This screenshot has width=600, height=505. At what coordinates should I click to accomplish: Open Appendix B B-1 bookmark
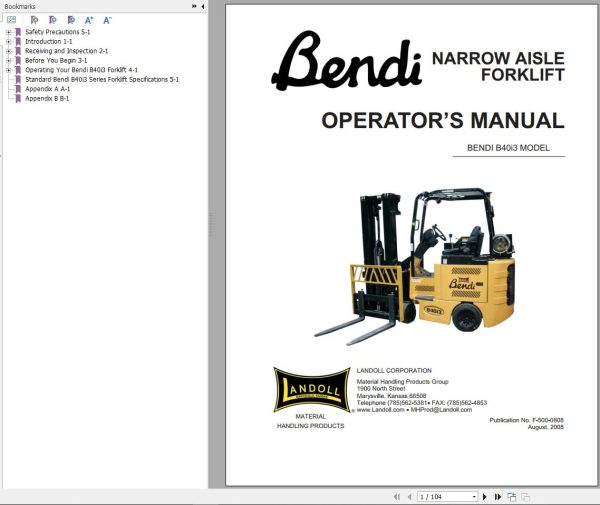(x=47, y=98)
